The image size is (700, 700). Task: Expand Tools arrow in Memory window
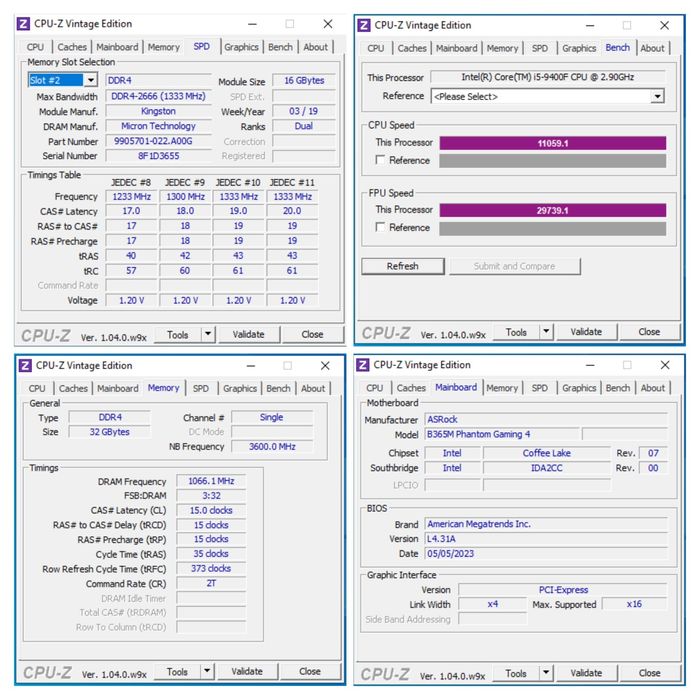coord(207,671)
